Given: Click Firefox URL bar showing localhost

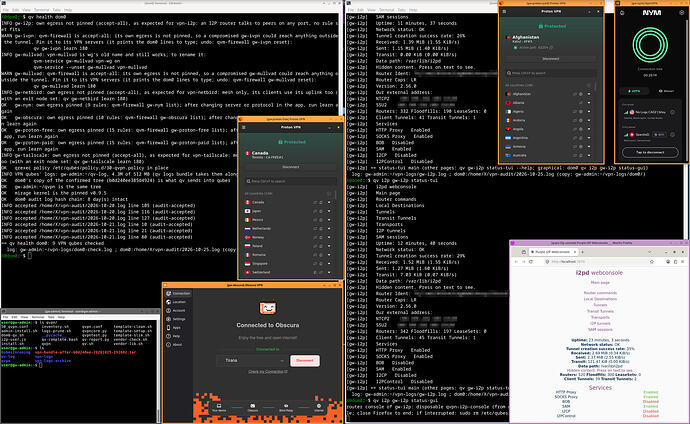Looking at the screenshot, I should coord(598,261).
